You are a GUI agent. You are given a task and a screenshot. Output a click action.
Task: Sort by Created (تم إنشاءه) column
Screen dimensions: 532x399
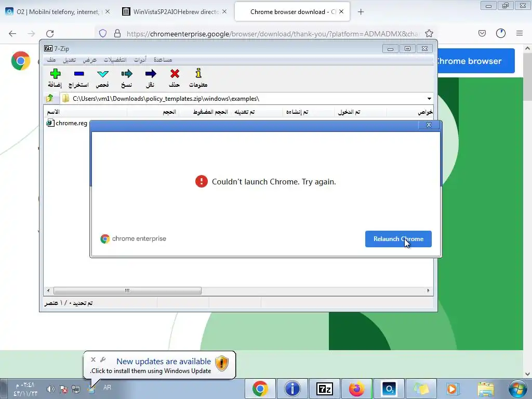click(x=309, y=112)
